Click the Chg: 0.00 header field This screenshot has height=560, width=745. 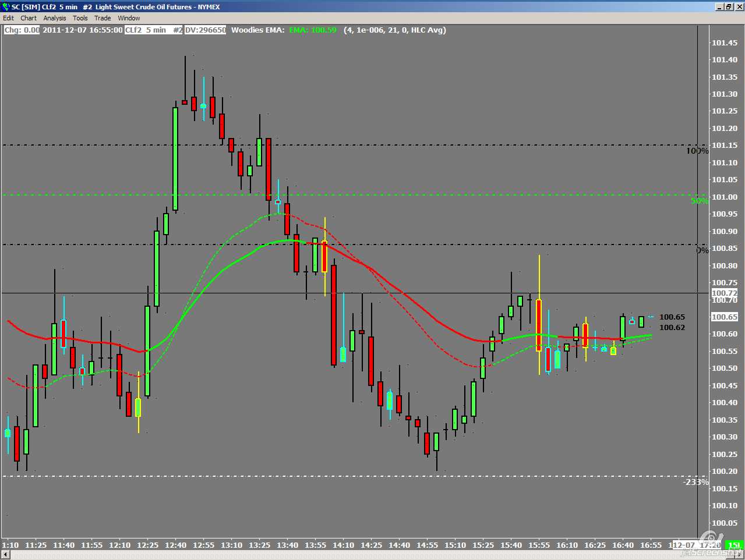click(22, 30)
